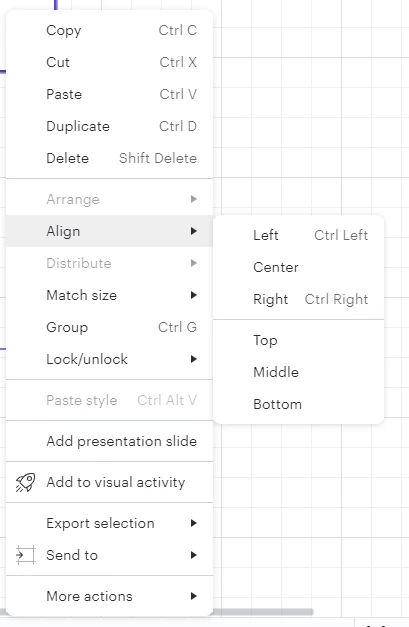Choose Right alignment in submenu
409x627 pixels.
tap(299, 299)
